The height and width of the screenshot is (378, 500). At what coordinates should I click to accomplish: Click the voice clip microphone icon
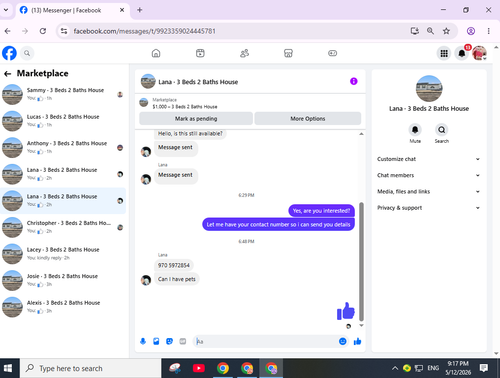[x=143, y=341]
